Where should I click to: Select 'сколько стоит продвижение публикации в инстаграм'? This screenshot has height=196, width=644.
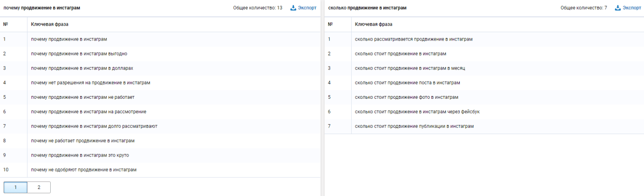[414, 126]
